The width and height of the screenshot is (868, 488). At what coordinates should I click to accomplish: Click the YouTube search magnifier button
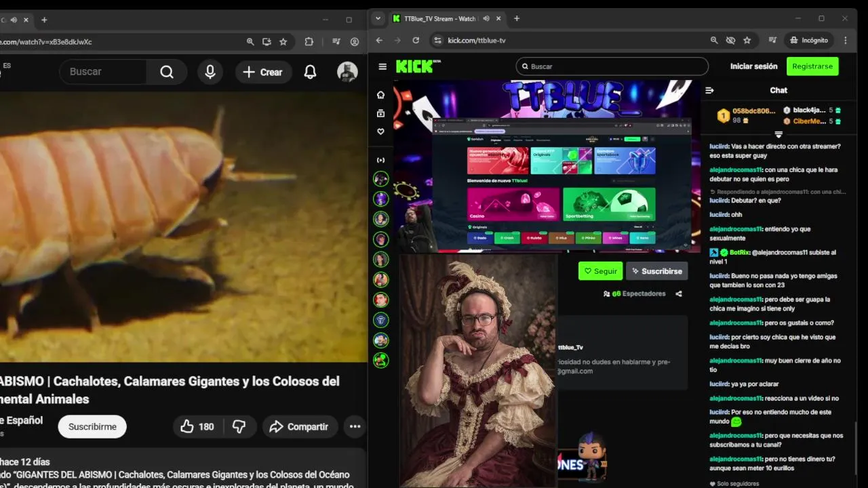click(167, 72)
